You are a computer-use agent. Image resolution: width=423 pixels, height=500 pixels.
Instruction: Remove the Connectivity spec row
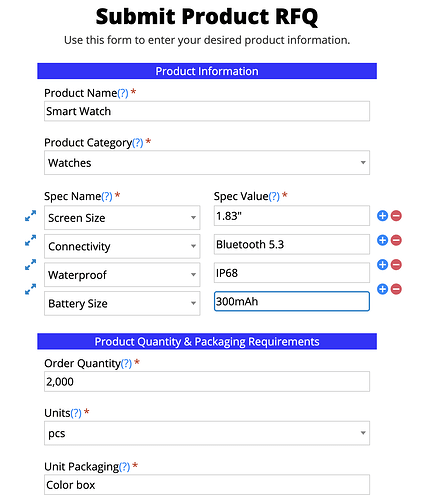pos(396,240)
